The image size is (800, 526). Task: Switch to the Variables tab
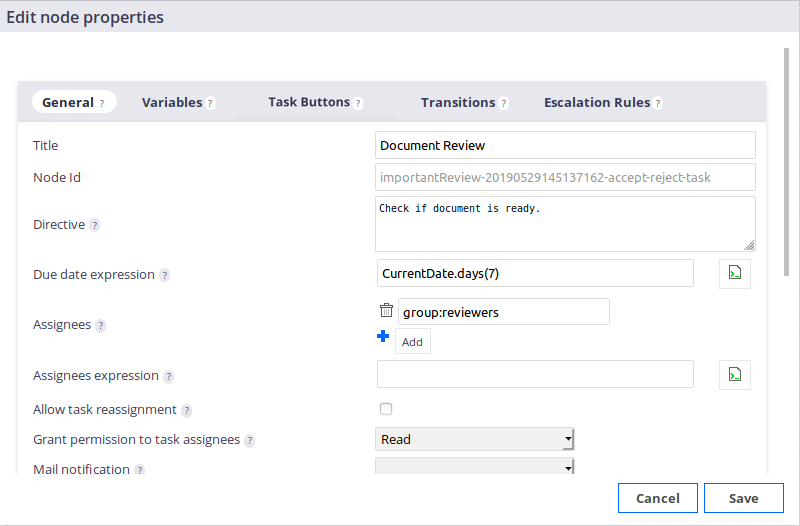point(179,103)
